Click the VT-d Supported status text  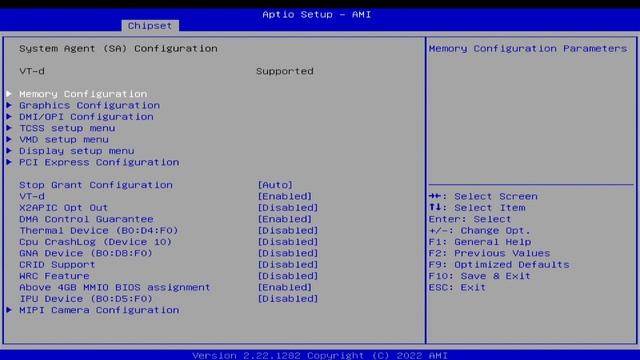coord(285,71)
